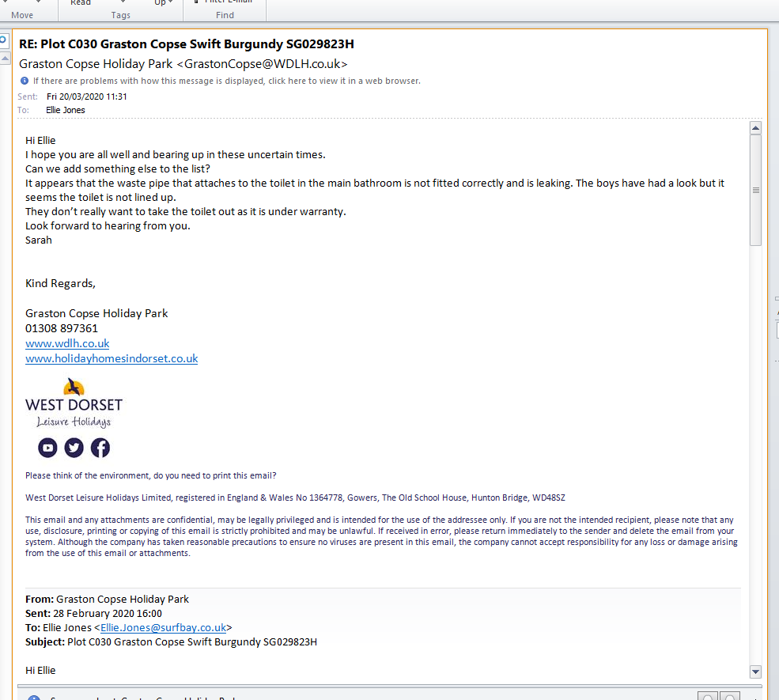Click the Tags group label in ribbon

point(121,15)
